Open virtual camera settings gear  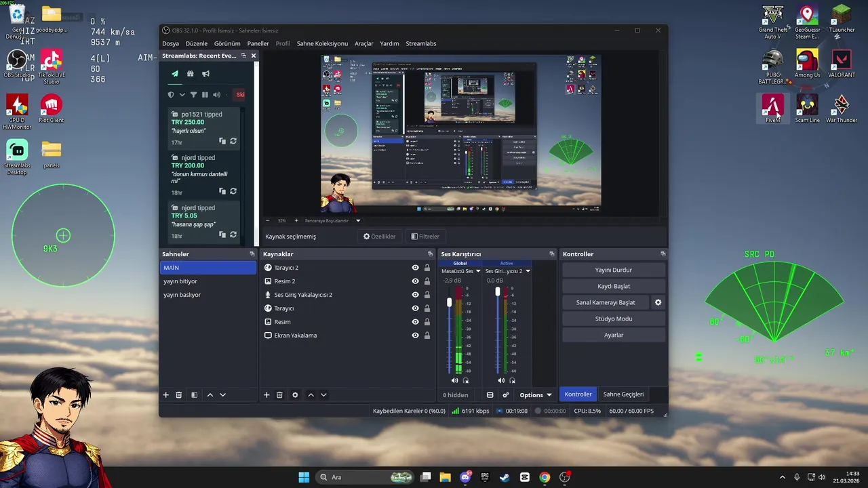pyautogui.click(x=658, y=302)
